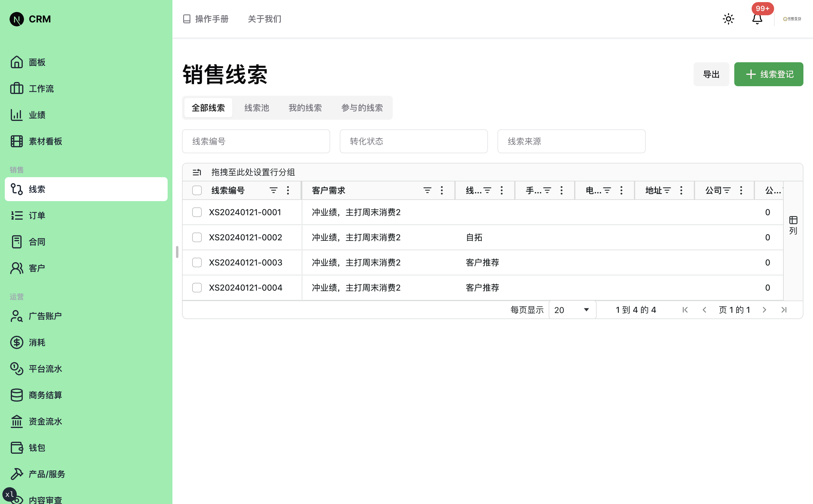813x504 pixels.
Task: Open the 我的线索 tab
Action: point(305,108)
